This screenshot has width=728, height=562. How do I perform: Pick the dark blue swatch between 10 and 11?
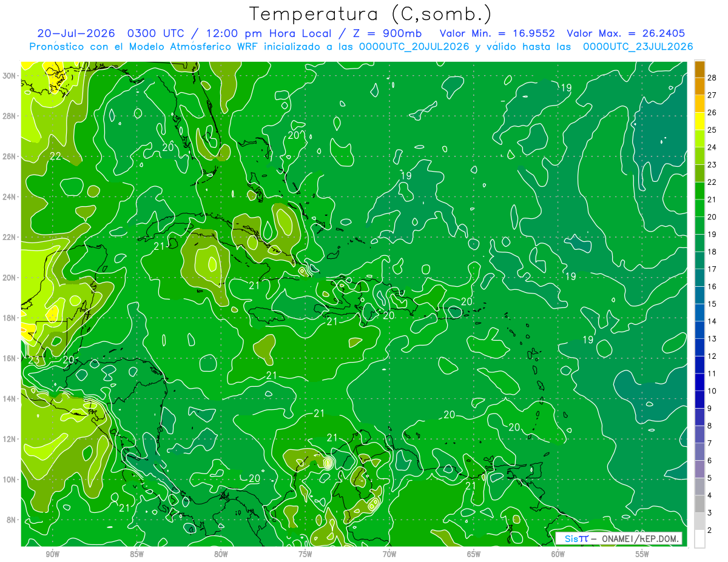[x=699, y=383]
